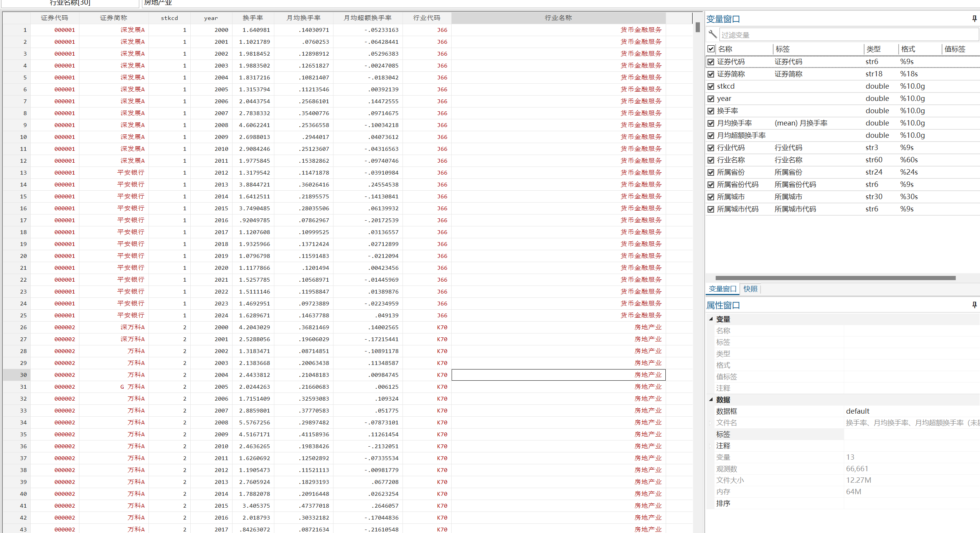Collapse the 变量 section in properties
Screen dimensions: 980x533
711,319
